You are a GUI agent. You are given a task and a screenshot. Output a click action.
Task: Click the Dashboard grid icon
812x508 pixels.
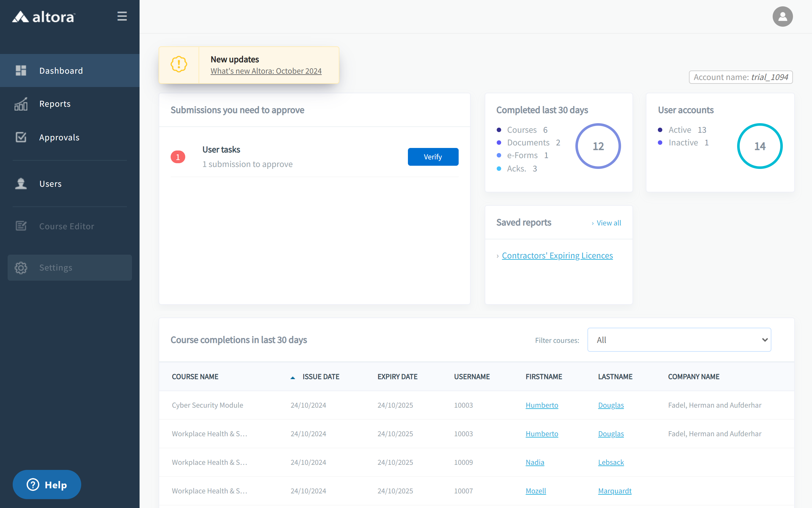[21, 70]
